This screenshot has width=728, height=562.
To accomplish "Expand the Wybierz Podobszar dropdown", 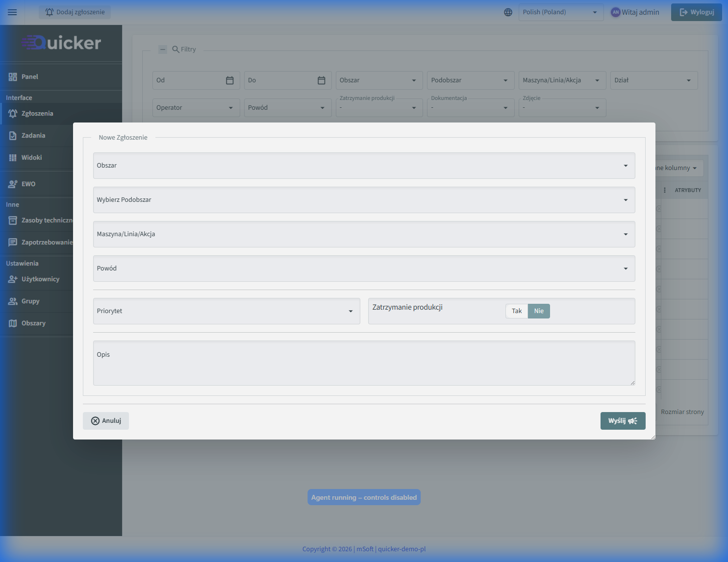I will point(364,200).
